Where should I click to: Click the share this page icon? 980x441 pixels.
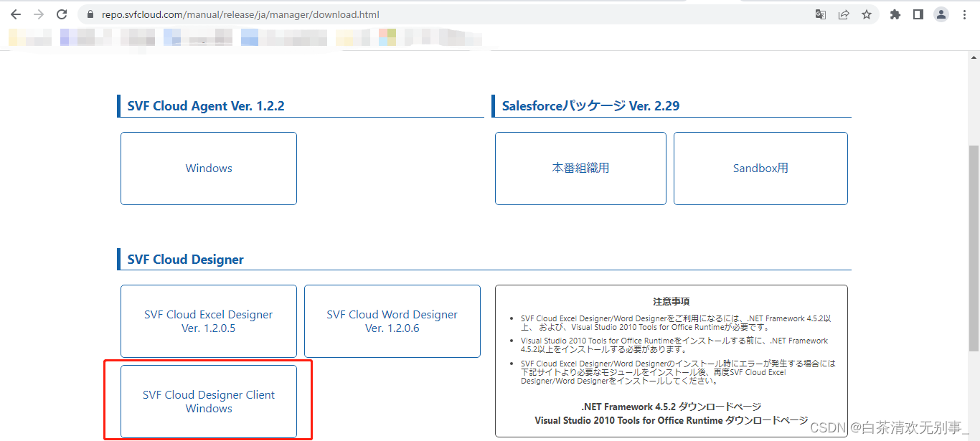[844, 14]
